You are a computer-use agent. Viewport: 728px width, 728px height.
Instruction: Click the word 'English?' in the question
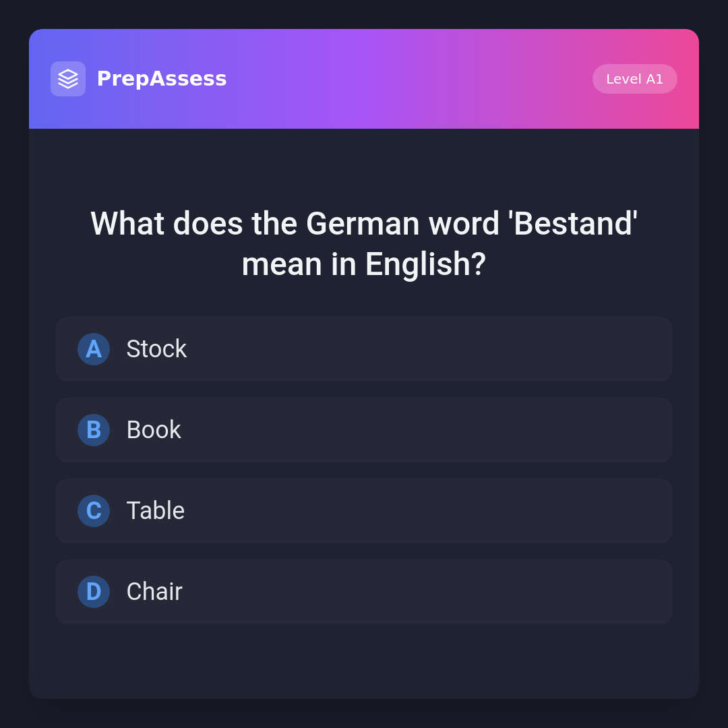pos(425,264)
